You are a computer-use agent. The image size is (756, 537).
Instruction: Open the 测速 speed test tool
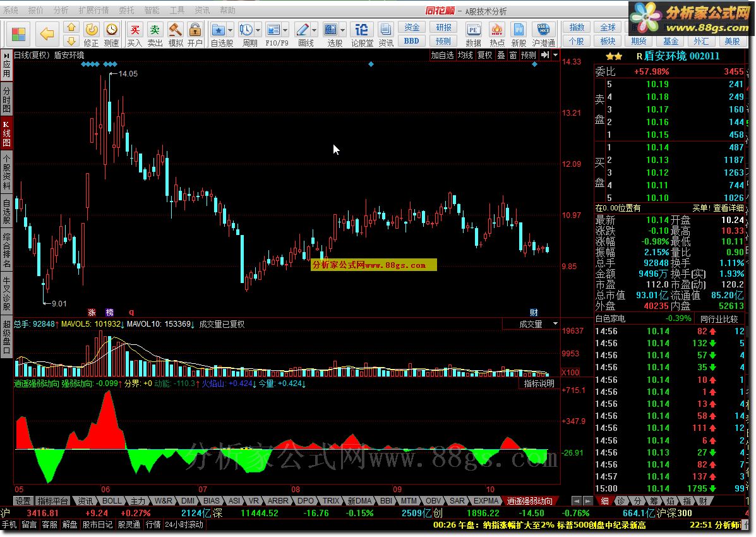pos(111,34)
